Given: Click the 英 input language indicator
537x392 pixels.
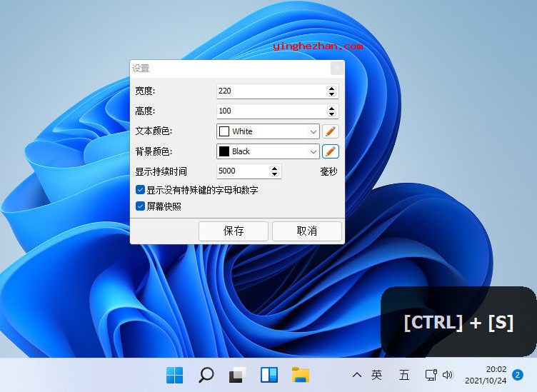Looking at the screenshot, I should tap(376, 376).
